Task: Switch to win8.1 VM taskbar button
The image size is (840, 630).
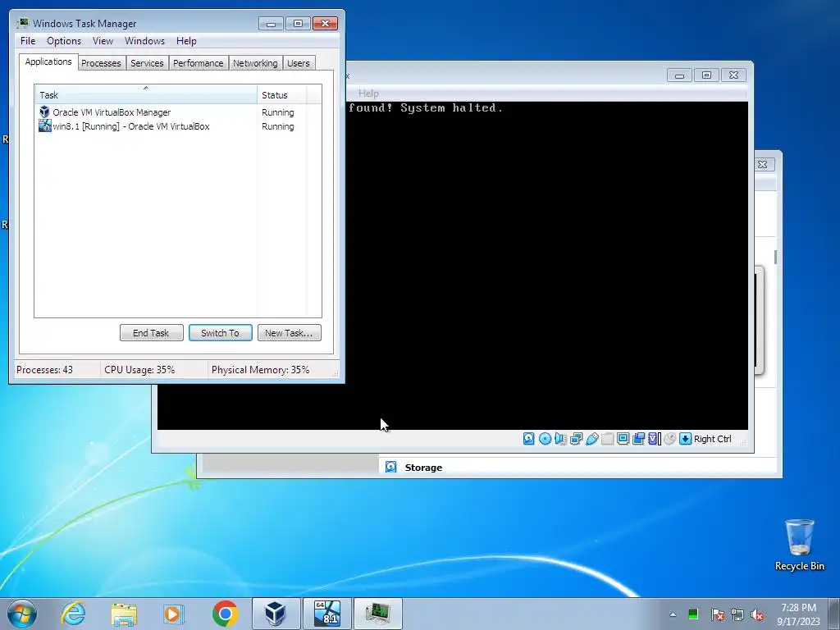Action: pyautogui.click(x=326, y=614)
